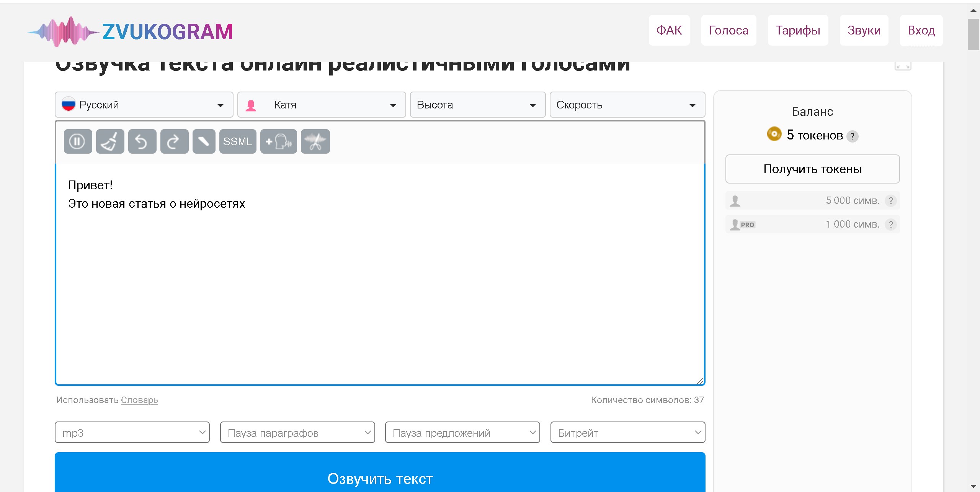Redo the edit using arrow icon
Viewport: 980px width, 492px height.
point(174,141)
